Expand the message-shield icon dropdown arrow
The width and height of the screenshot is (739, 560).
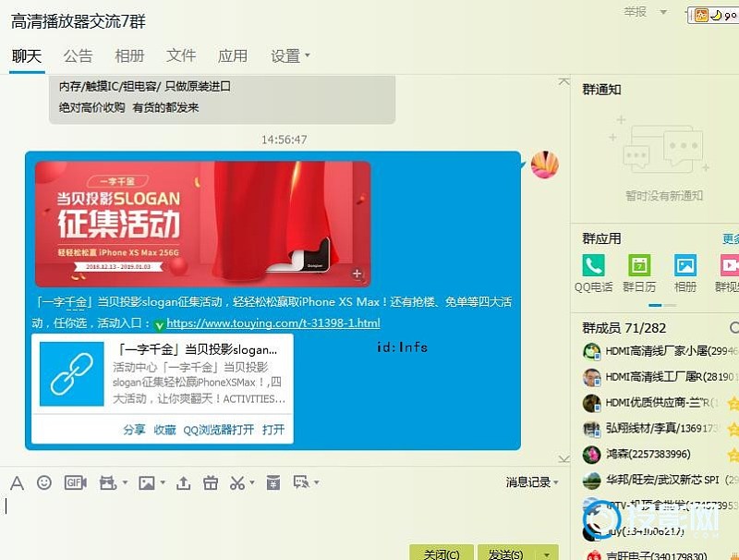pyautogui.click(x=317, y=482)
